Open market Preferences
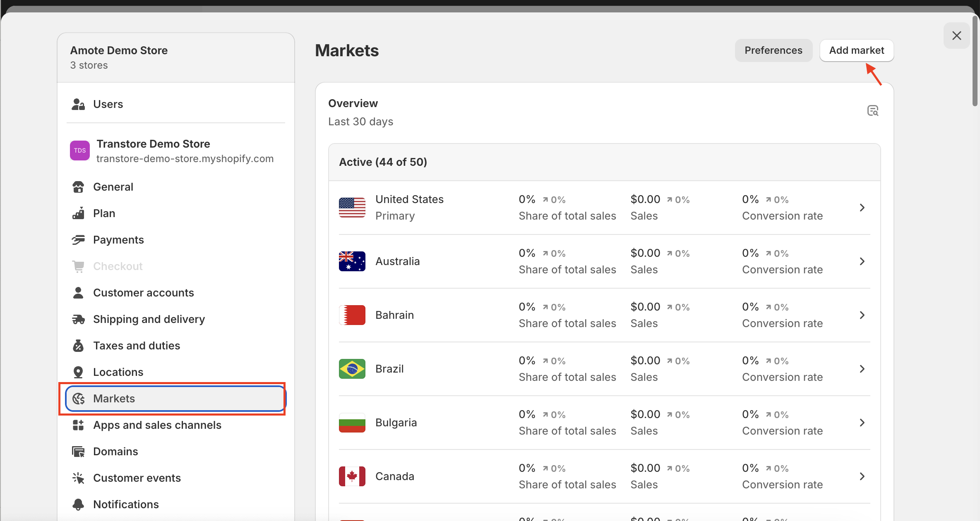The image size is (980, 521). click(773, 50)
